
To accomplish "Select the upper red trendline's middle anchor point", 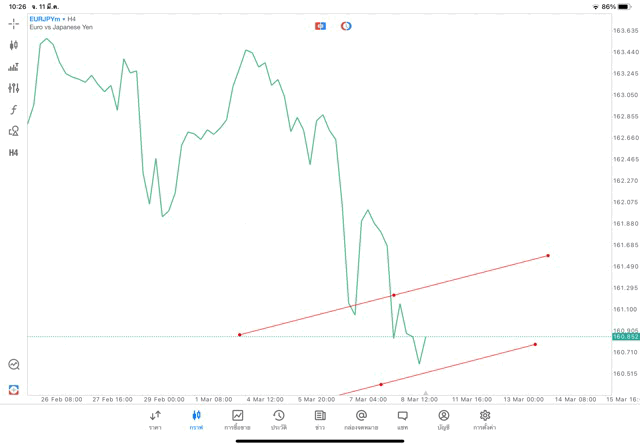I will pyautogui.click(x=394, y=295).
